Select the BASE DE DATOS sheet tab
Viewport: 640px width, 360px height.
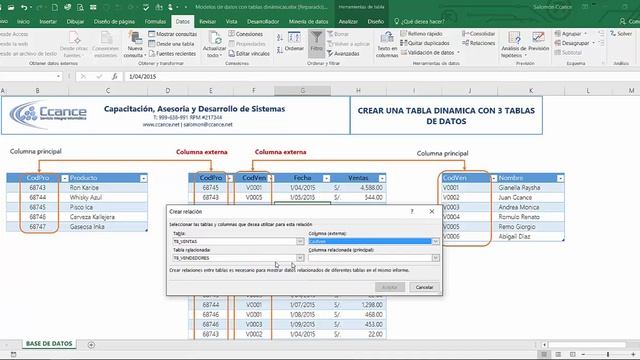pyautogui.click(x=49, y=344)
